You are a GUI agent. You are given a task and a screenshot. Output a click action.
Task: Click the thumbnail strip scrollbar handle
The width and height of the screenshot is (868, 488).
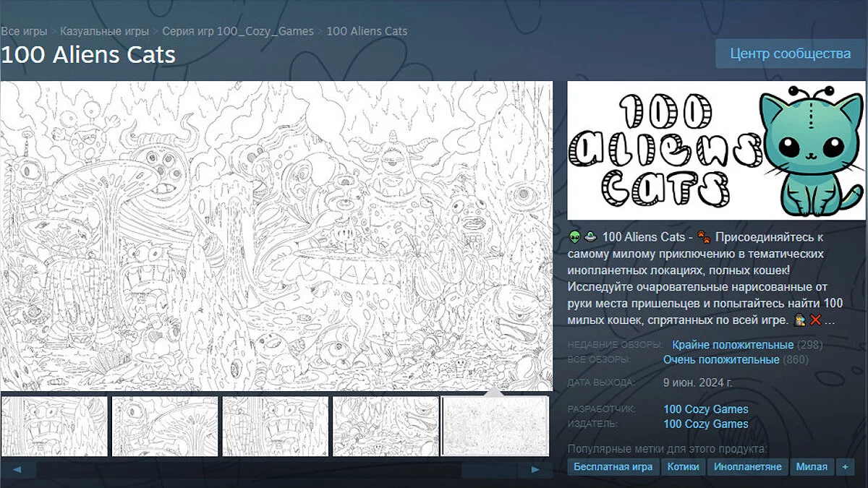pos(490,470)
